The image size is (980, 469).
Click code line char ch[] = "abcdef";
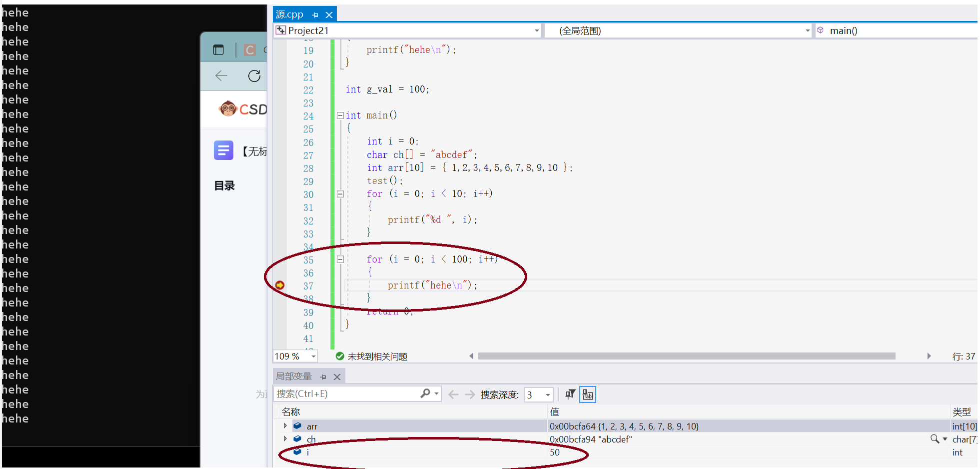click(422, 155)
